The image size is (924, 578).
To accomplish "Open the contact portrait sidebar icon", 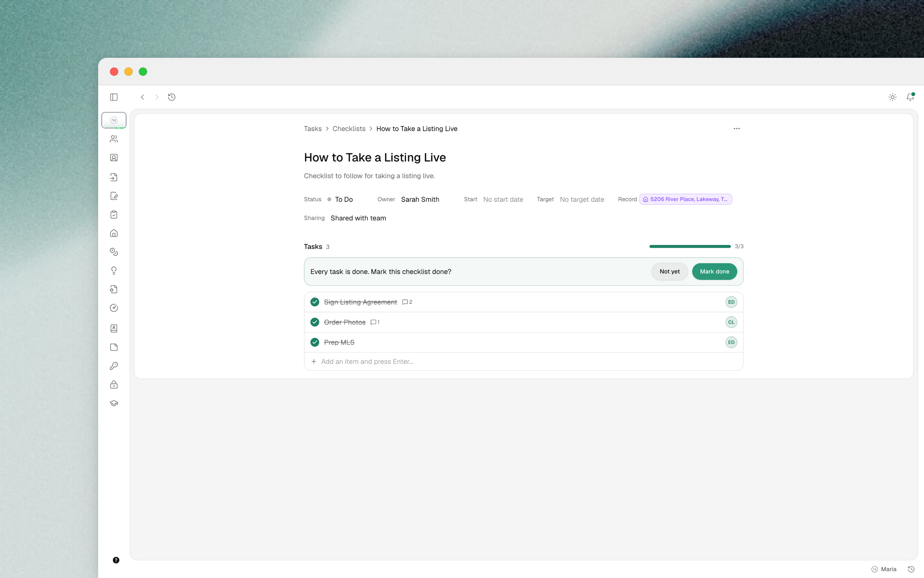I will point(114,158).
